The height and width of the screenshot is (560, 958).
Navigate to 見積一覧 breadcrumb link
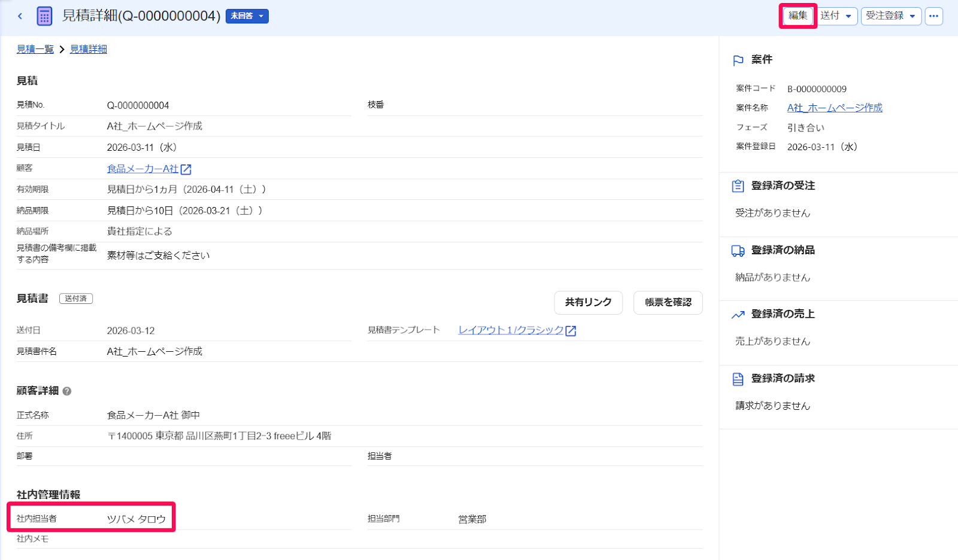tap(35, 49)
